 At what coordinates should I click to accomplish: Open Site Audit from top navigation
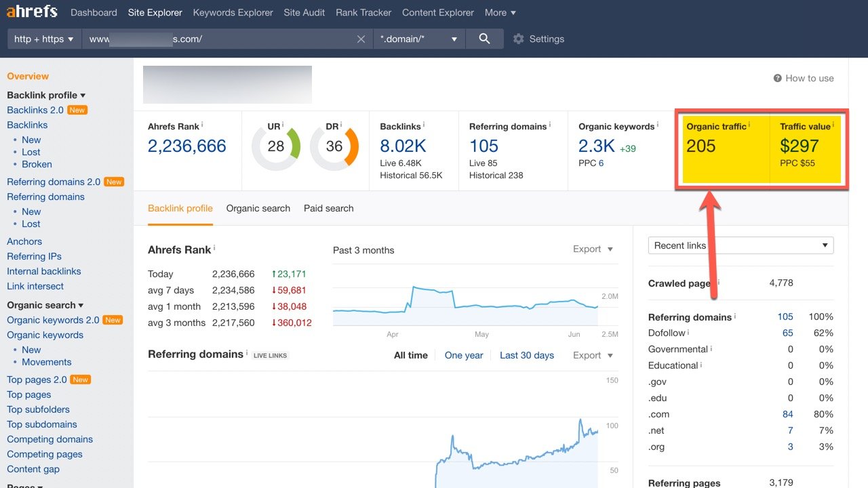(304, 12)
